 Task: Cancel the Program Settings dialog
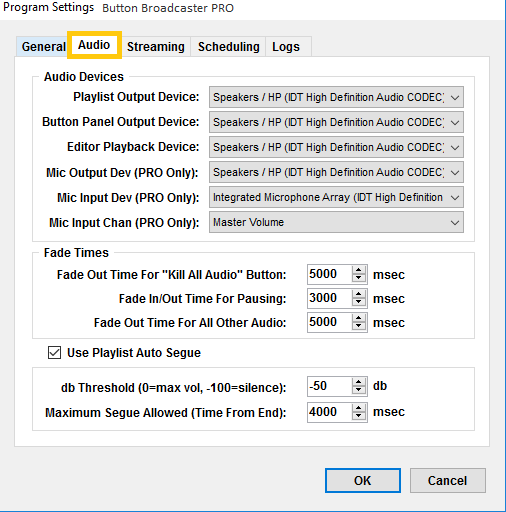tap(447, 480)
